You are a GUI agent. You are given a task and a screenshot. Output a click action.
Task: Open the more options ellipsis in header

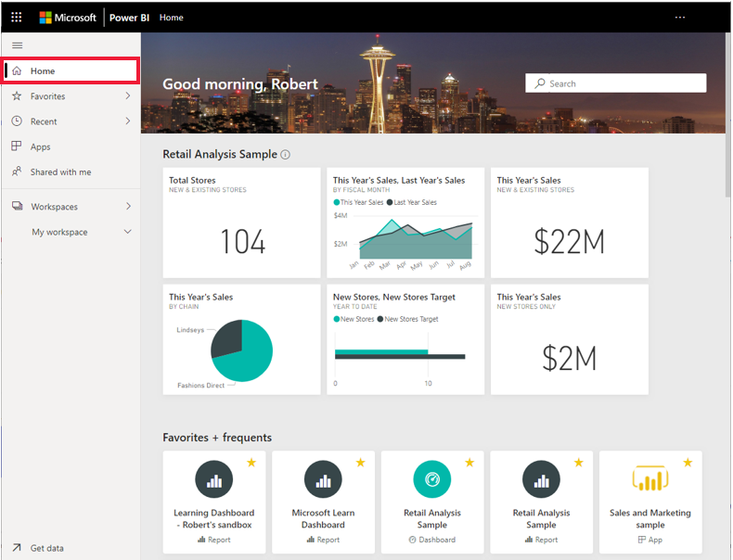click(680, 18)
